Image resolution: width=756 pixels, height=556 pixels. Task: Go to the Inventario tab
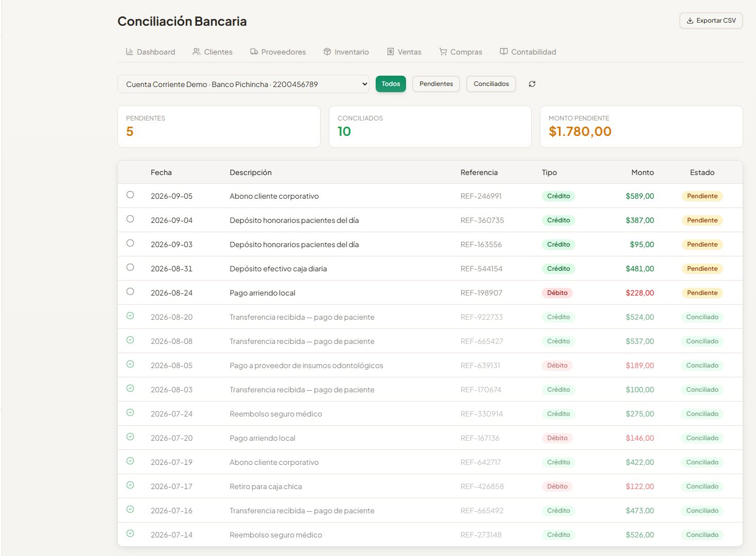[346, 52]
